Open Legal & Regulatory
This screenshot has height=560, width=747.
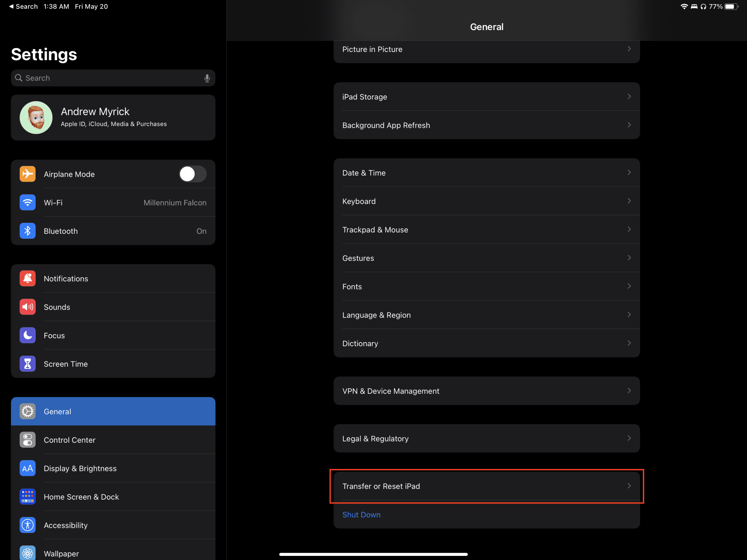tap(487, 438)
